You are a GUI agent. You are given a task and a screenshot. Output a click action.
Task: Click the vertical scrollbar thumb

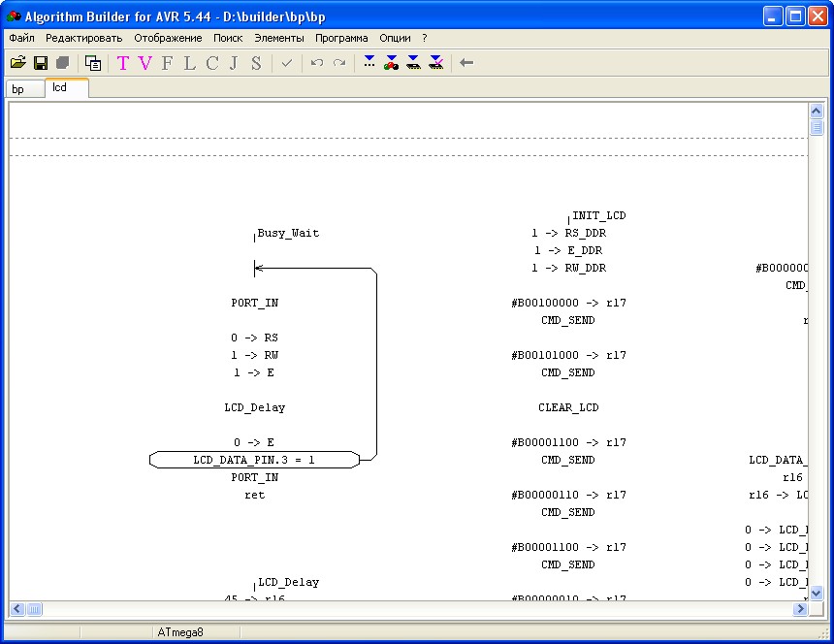817,127
